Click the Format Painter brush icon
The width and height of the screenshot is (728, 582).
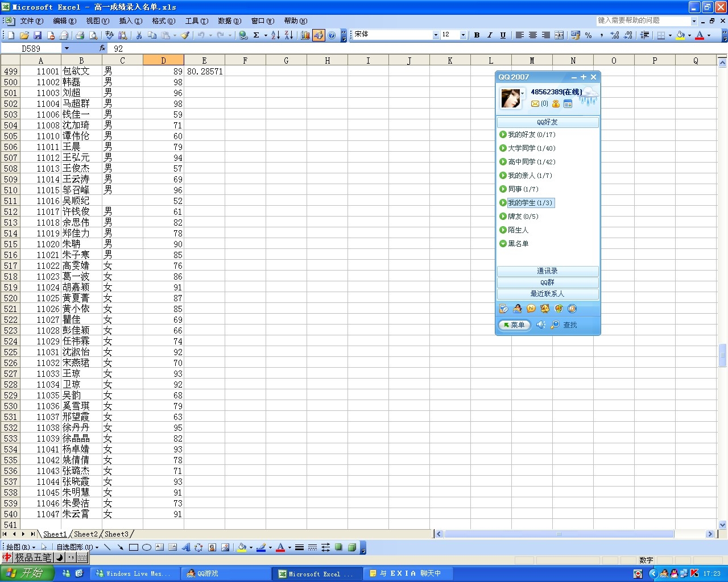[x=185, y=35]
